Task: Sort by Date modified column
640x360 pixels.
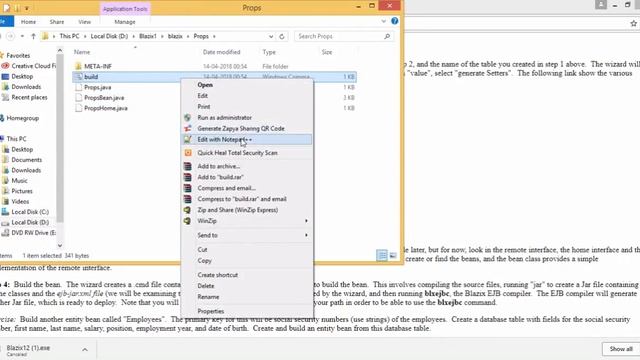Action: point(222,52)
